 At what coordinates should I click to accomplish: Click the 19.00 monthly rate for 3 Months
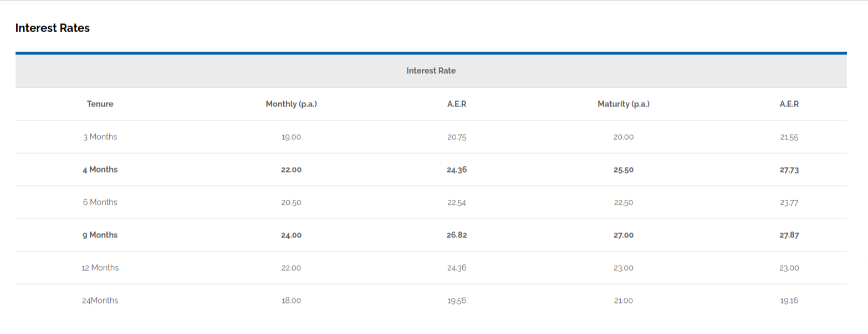coord(292,137)
